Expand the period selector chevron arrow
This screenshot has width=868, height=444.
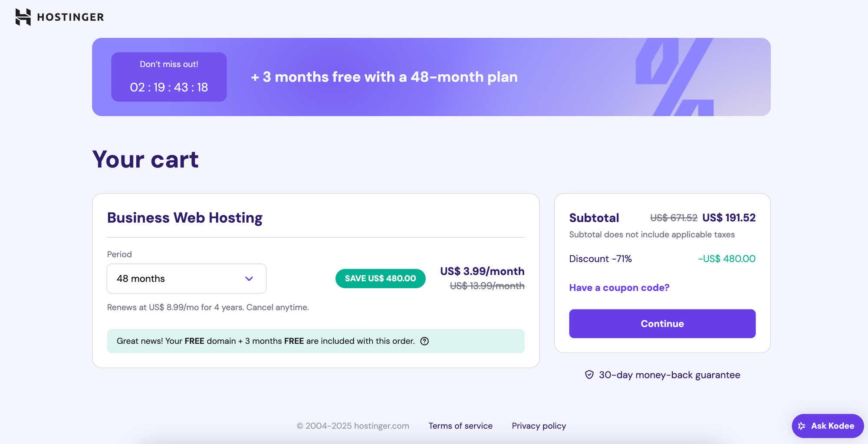tap(249, 279)
